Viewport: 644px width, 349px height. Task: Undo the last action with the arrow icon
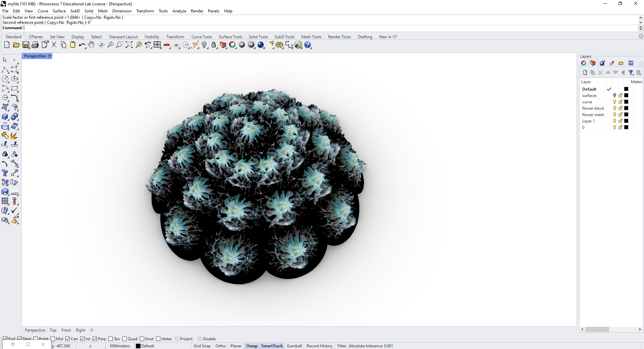click(82, 45)
